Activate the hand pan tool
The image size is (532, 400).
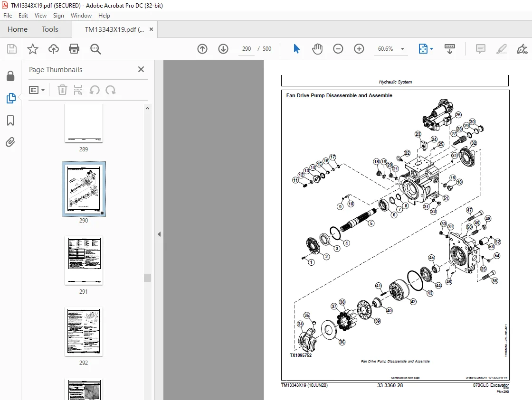(x=317, y=49)
